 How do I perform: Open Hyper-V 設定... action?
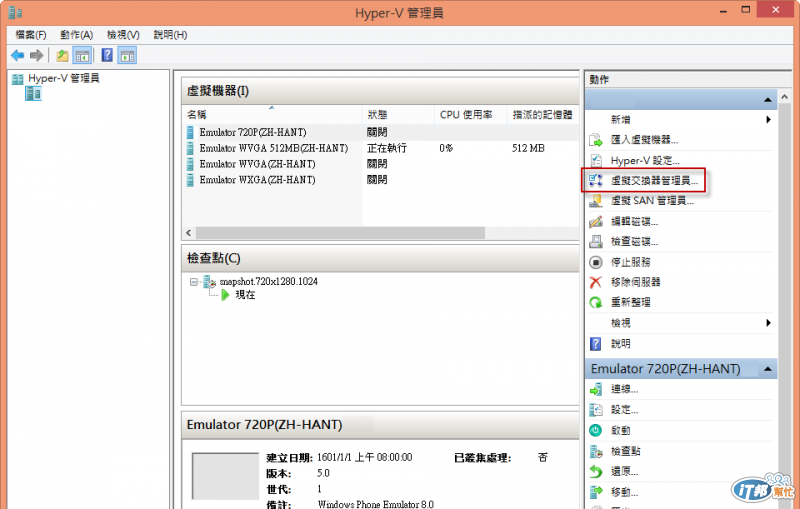[645, 161]
